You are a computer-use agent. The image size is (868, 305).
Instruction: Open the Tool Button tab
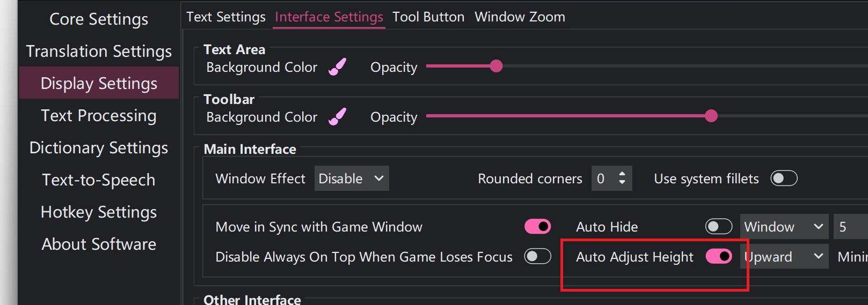428,17
